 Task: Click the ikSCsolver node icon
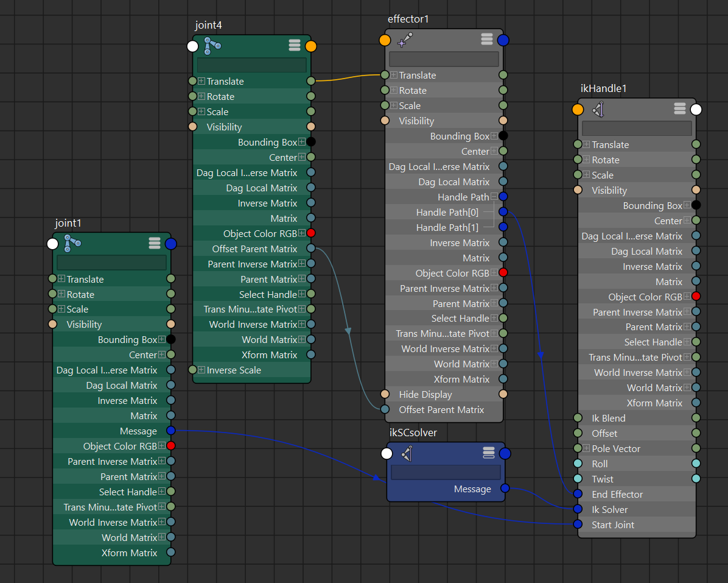[407, 453]
